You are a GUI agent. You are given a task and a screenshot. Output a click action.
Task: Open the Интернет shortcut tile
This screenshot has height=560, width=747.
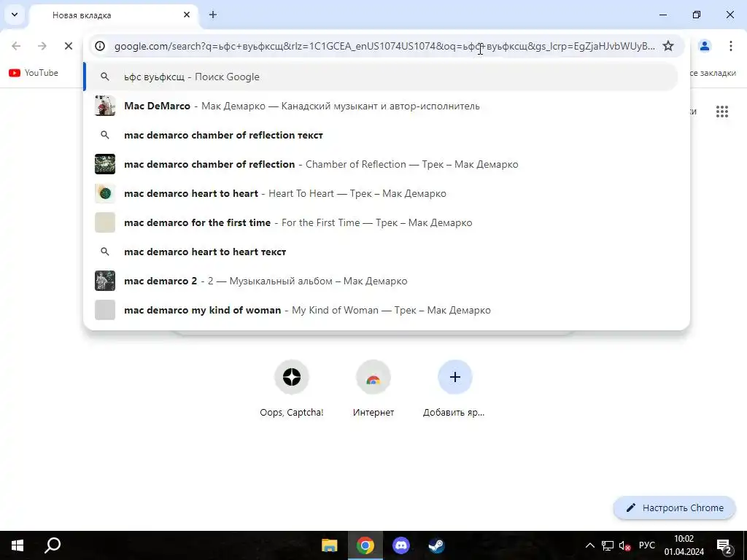coord(373,389)
